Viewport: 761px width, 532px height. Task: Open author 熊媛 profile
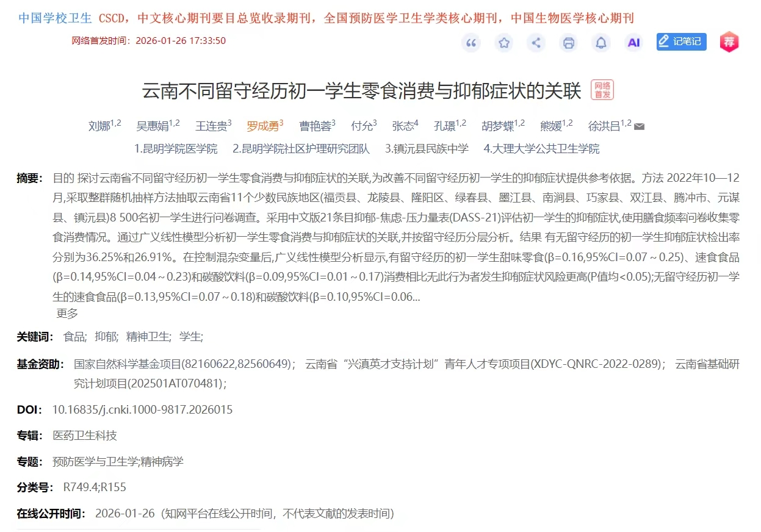pos(551,126)
